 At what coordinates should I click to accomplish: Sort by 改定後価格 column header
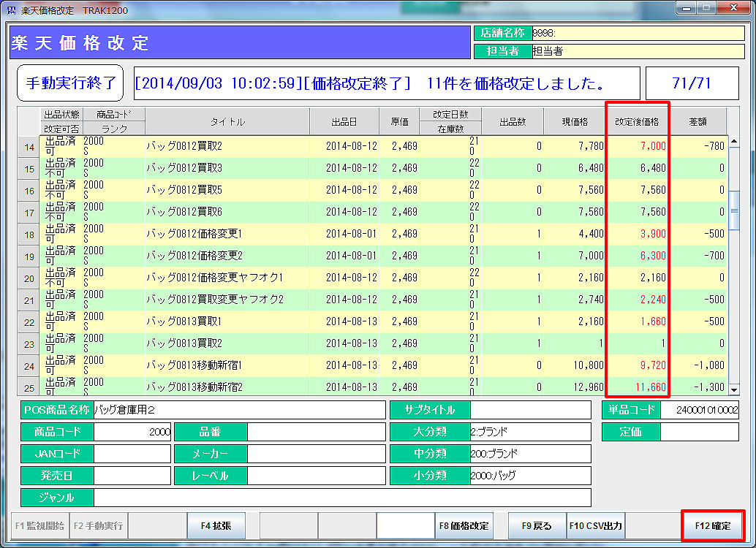click(636, 122)
